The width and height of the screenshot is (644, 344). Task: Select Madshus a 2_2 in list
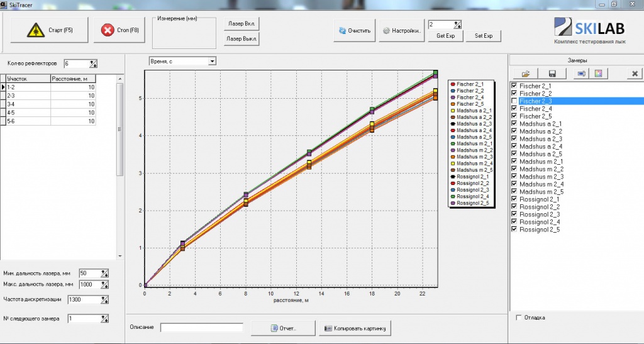(540, 131)
